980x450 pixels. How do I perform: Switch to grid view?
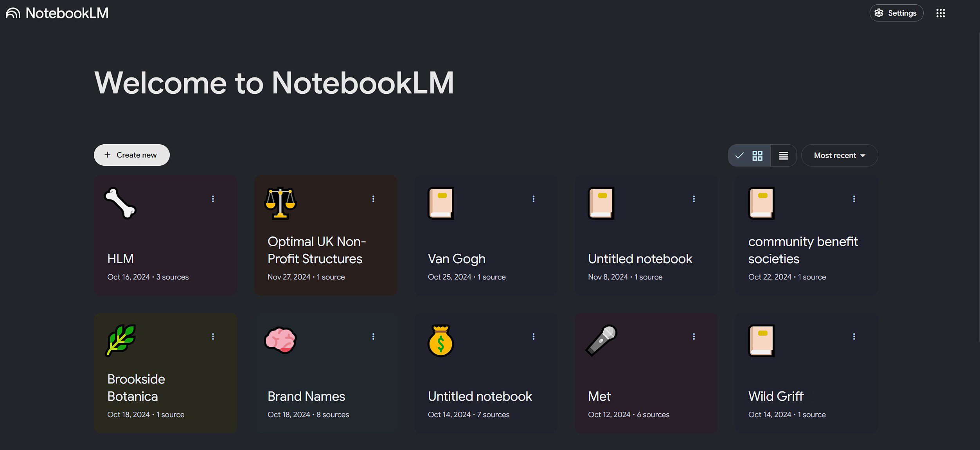pos(757,155)
